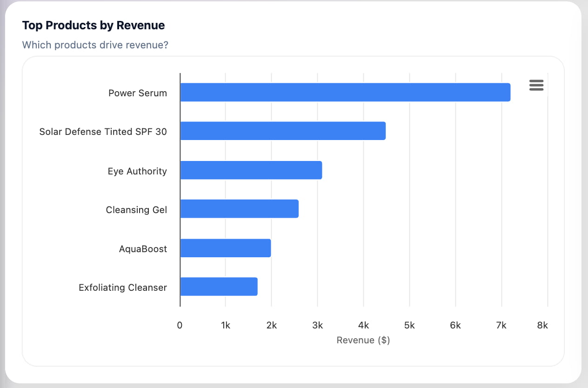Viewport: 588px width, 388px height.
Task: Click the AquaBoost revenue bar
Action: 226,248
